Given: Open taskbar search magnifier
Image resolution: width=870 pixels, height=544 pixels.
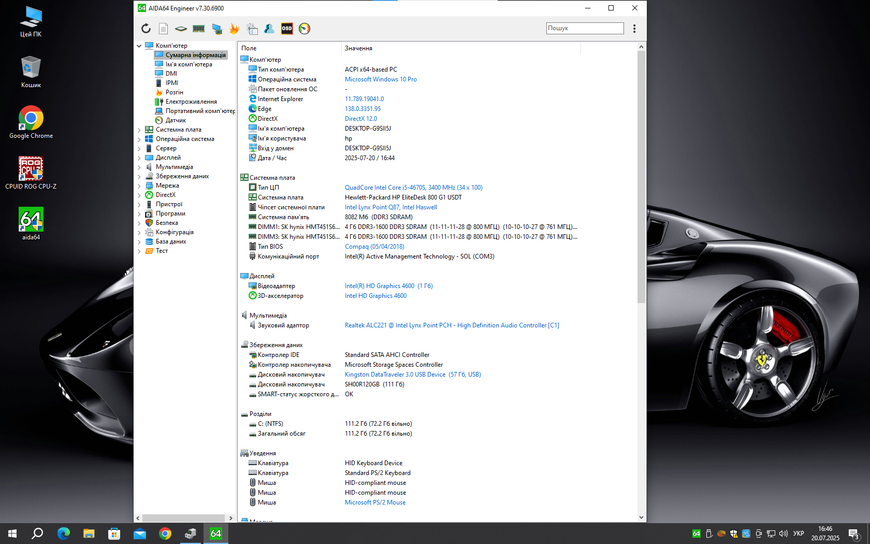Looking at the screenshot, I should tap(37, 533).
